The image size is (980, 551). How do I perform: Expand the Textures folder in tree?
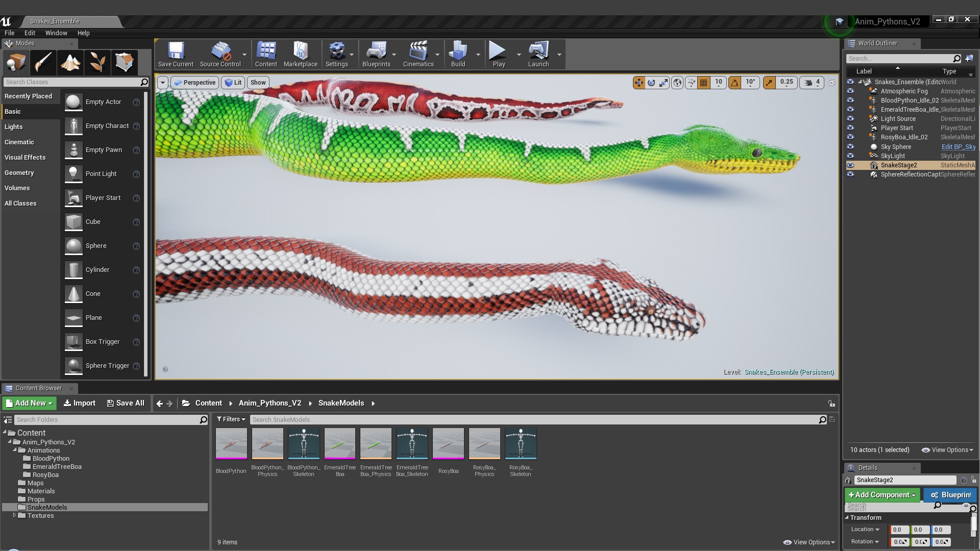(14, 515)
